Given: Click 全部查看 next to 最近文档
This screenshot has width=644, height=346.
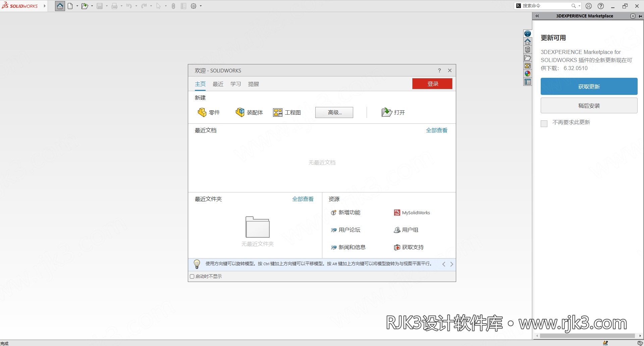Looking at the screenshot, I should point(437,130).
